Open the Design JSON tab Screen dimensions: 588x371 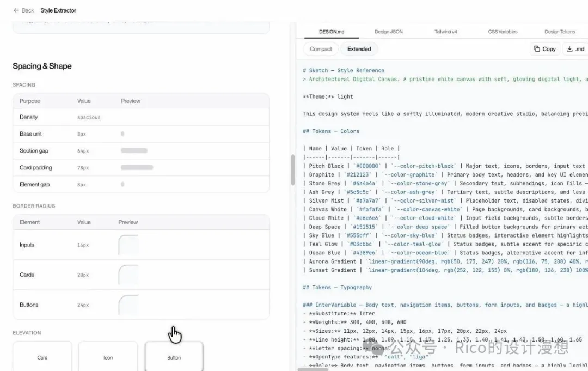pyautogui.click(x=389, y=32)
